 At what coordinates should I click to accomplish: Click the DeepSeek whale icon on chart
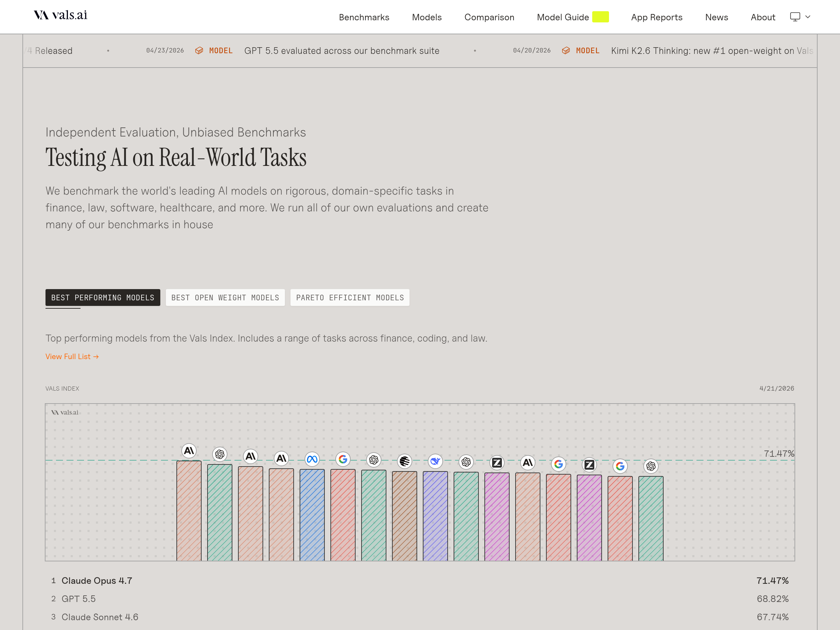click(435, 461)
